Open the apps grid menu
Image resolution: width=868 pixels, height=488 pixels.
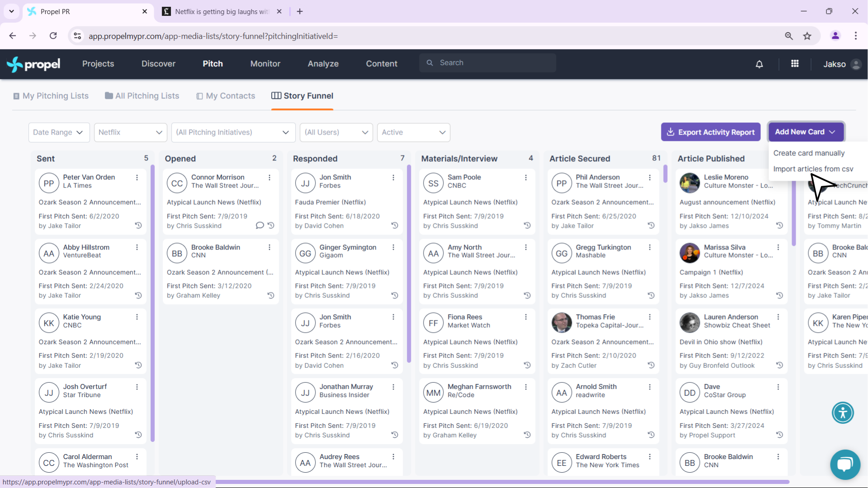(795, 64)
